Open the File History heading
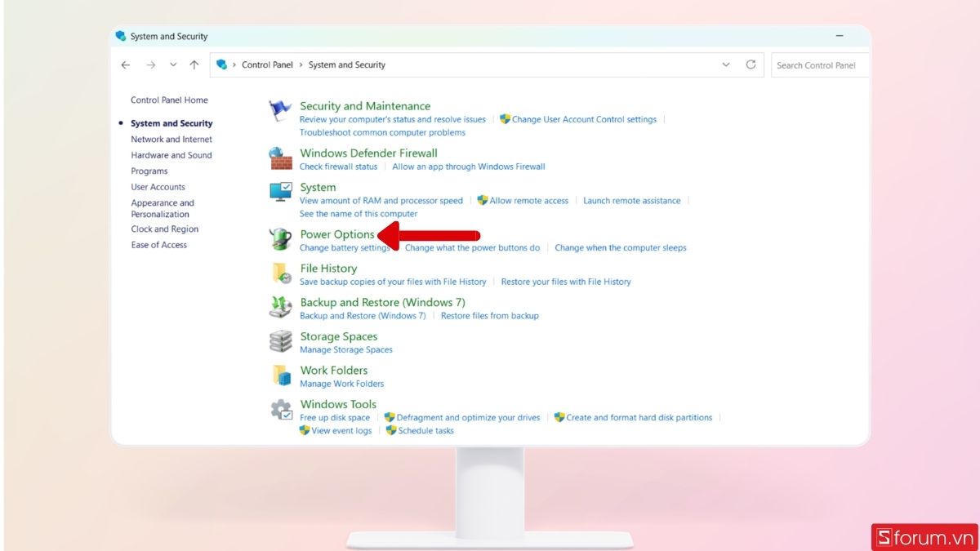980x551 pixels. 328,269
